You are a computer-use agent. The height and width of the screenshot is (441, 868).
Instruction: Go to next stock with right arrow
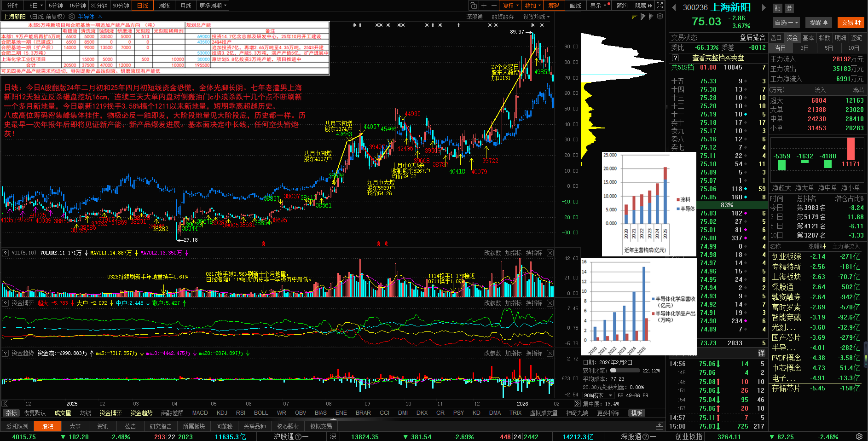(764, 7)
